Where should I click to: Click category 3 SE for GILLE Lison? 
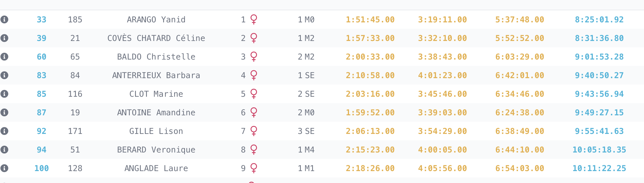click(x=306, y=131)
